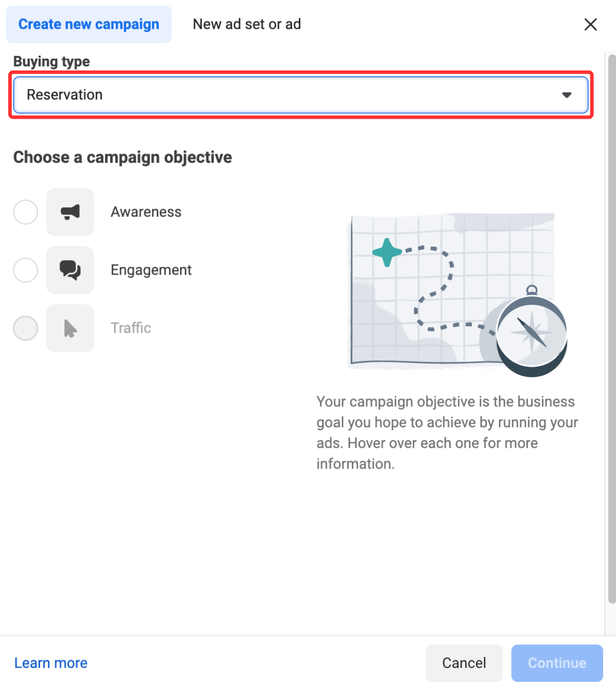Close the campaign dialog with X
616x684 pixels.
(x=590, y=24)
